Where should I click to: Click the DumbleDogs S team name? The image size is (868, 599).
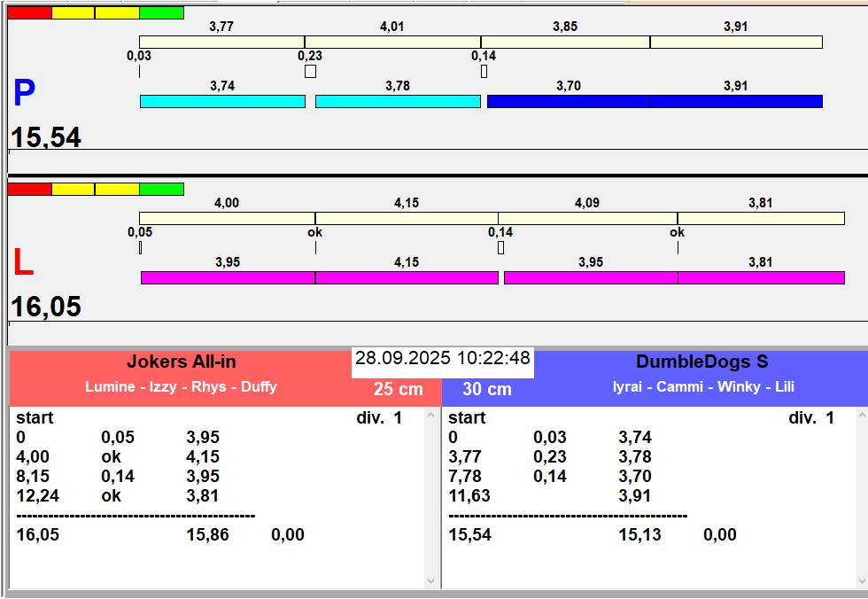point(701,362)
